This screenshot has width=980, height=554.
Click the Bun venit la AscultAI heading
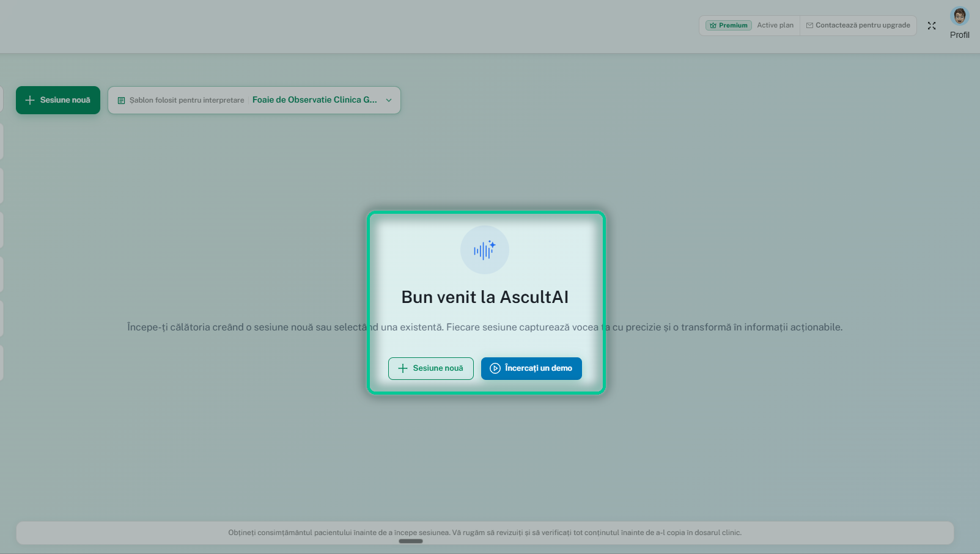485,297
